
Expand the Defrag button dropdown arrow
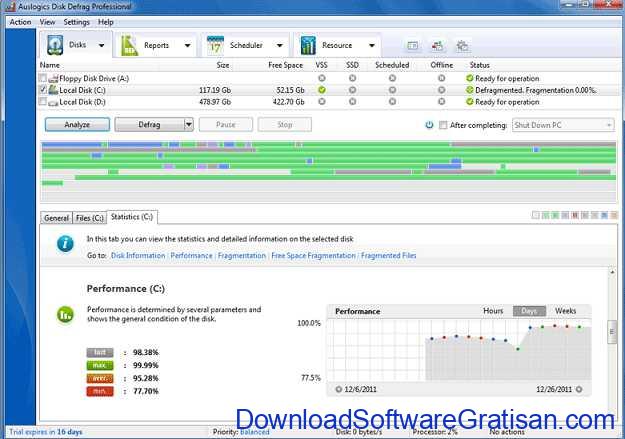(x=189, y=125)
